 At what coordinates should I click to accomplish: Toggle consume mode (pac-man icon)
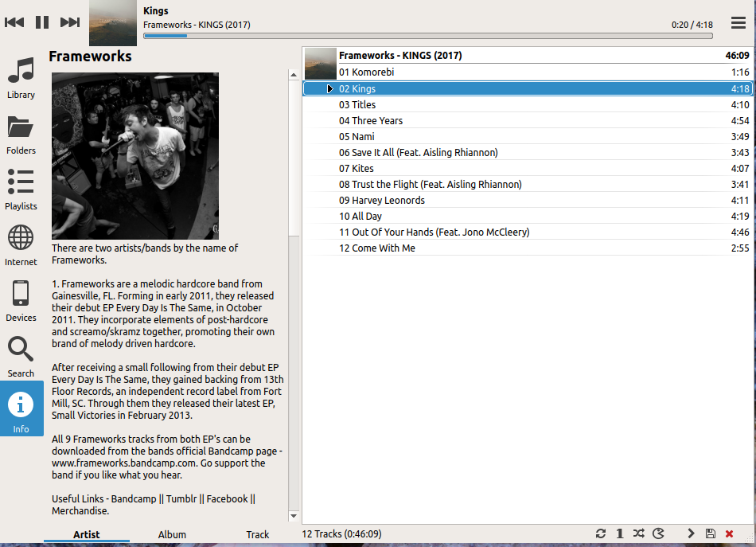coord(658,533)
